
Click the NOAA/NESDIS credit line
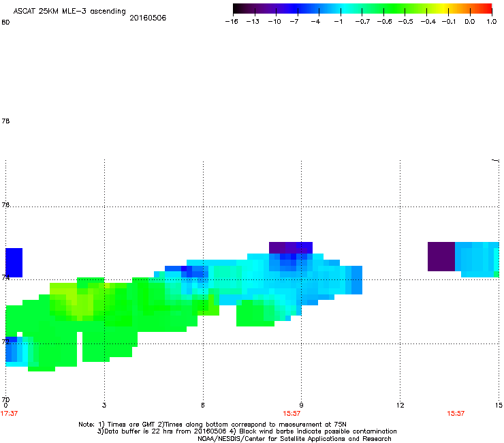[x=294, y=439]
